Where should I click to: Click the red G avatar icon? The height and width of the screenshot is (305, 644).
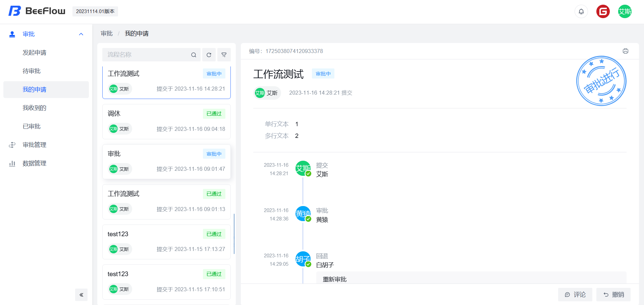603,11
